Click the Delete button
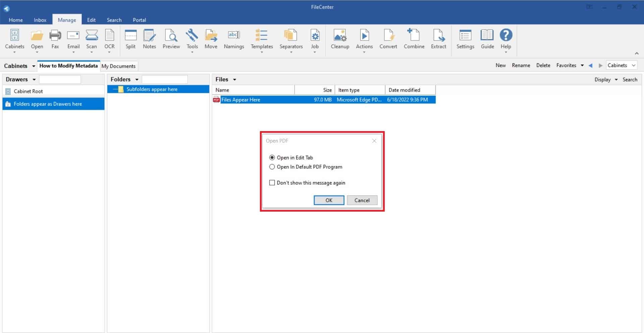 [543, 65]
